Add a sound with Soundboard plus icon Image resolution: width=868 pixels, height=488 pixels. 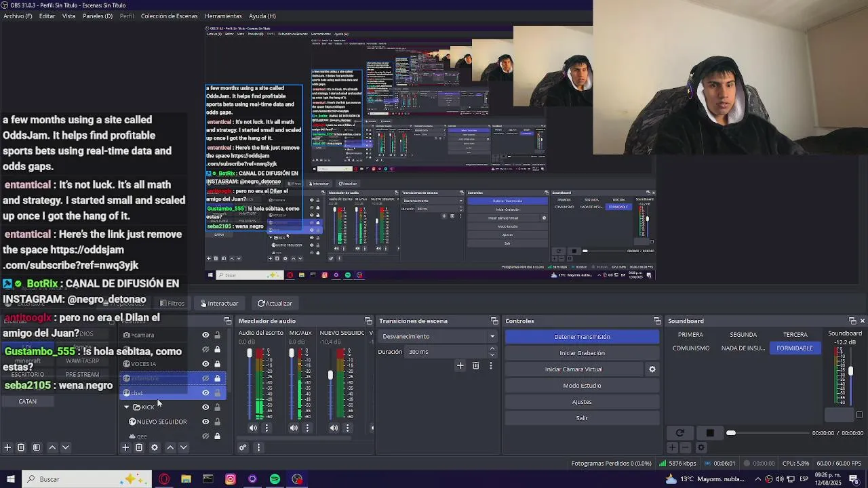pyautogui.click(x=672, y=447)
